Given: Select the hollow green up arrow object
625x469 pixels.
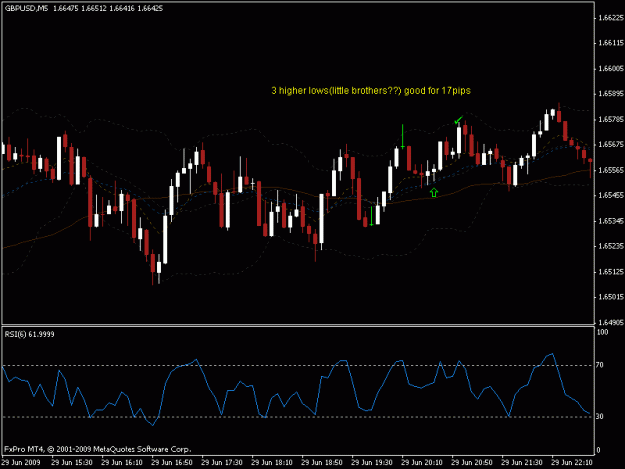Looking at the screenshot, I should [434, 193].
